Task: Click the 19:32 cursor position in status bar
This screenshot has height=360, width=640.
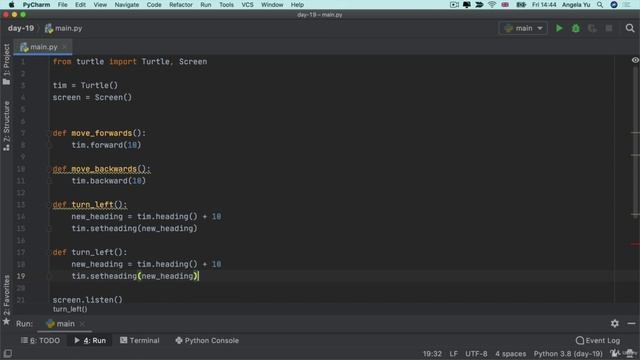Action: click(x=432, y=353)
